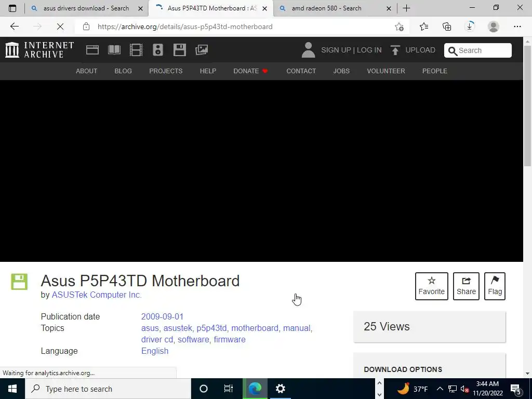Open PEOPLE menu item
The height and width of the screenshot is (399, 532).
click(x=435, y=71)
